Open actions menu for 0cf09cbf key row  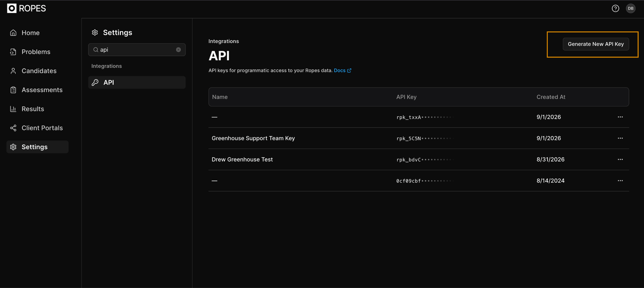point(620,181)
